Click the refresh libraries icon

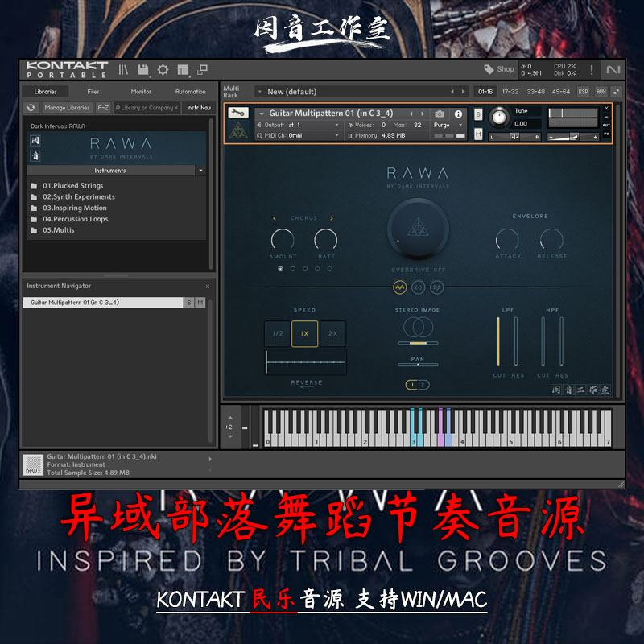point(31,108)
